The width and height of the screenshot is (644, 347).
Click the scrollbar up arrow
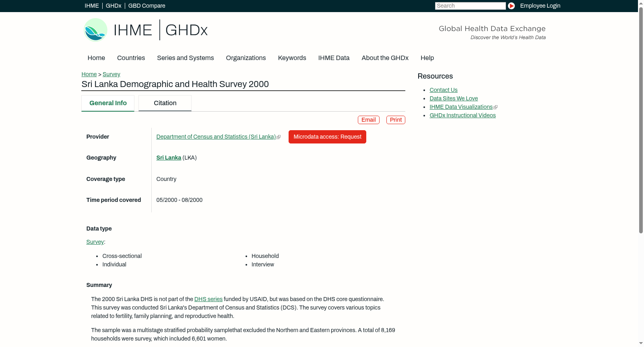(x=641, y=3)
